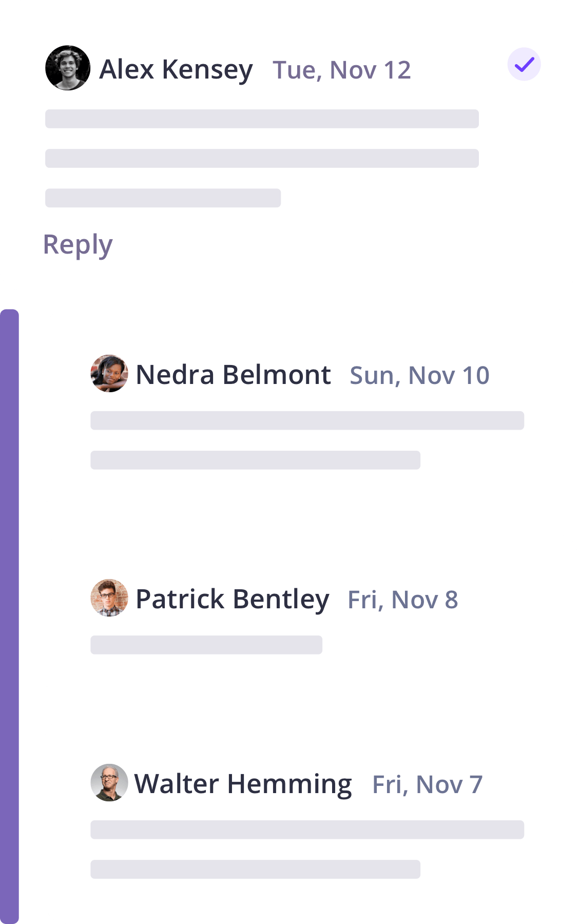Select Walter Hemming's reply first text line
Screen dimensions: 579x924
307,830
